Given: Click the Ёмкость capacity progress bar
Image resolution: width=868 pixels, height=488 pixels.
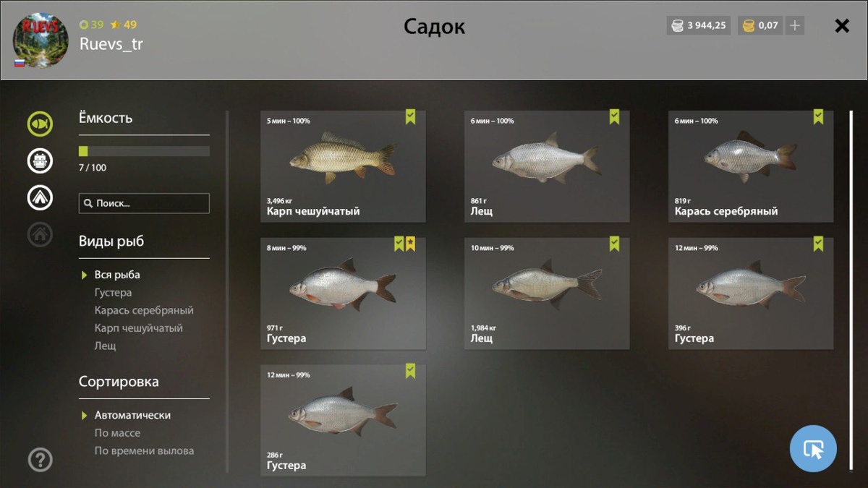Looking at the screenshot, I should pyautogui.click(x=144, y=151).
